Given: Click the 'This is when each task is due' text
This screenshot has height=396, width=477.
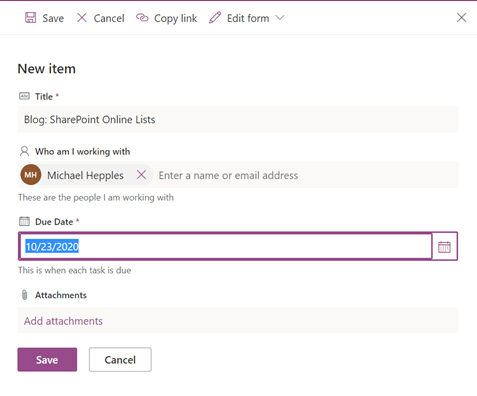Looking at the screenshot, I should (75, 270).
